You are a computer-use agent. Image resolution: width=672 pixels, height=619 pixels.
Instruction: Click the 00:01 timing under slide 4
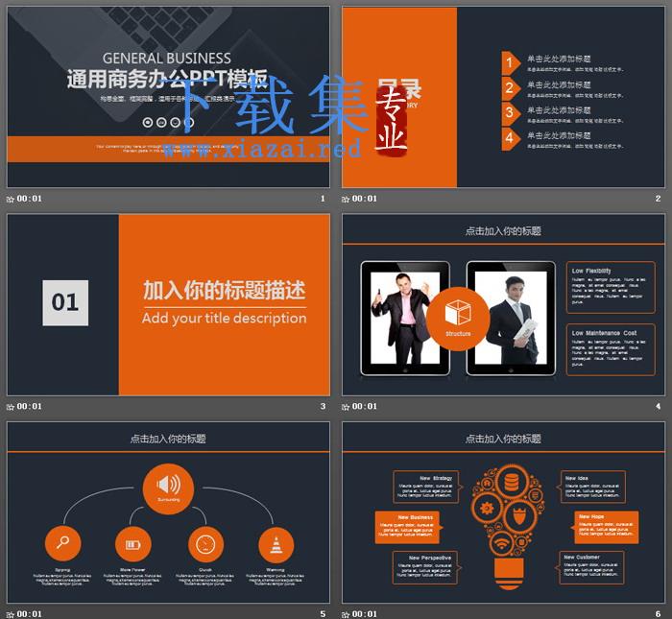point(365,407)
